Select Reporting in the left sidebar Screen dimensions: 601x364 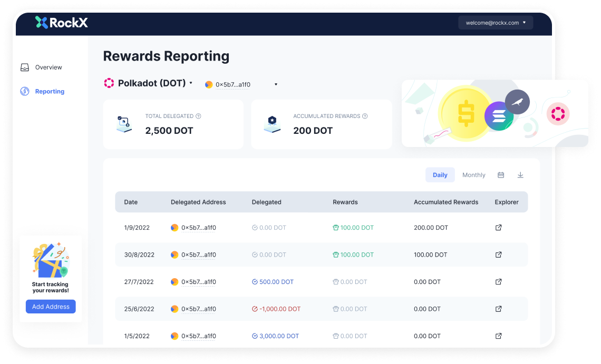pyautogui.click(x=49, y=91)
